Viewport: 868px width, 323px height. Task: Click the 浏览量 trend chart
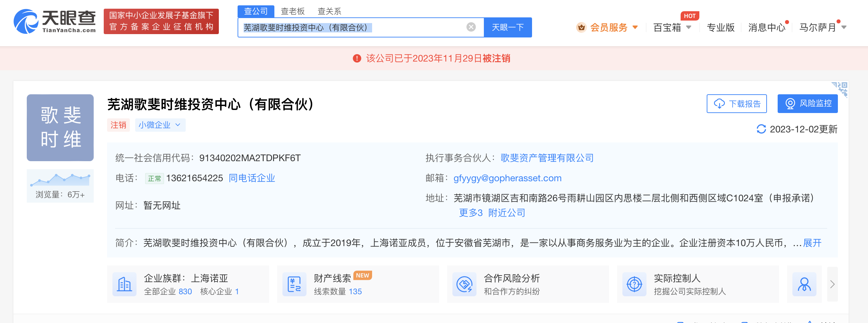pyautogui.click(x=60, y=180)
